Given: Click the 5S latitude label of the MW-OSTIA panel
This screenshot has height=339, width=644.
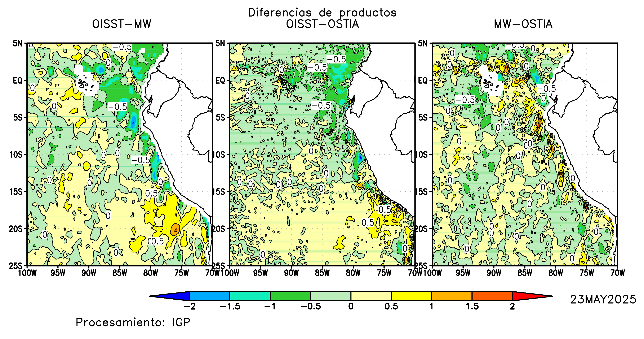Looking at the screenshot, I should click(x=423, y=118).
